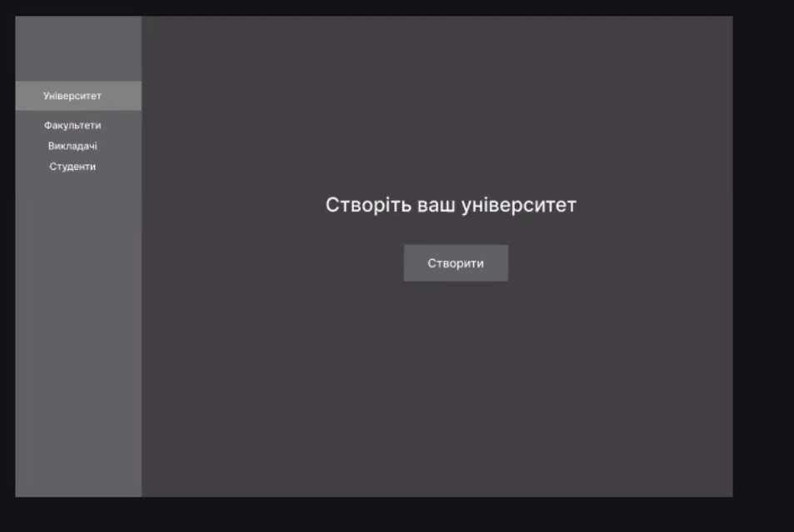The width and height of the screenshot is (794, 532).
Task: Switch to the faculties page (Факультети)
Action: [72, 126]
